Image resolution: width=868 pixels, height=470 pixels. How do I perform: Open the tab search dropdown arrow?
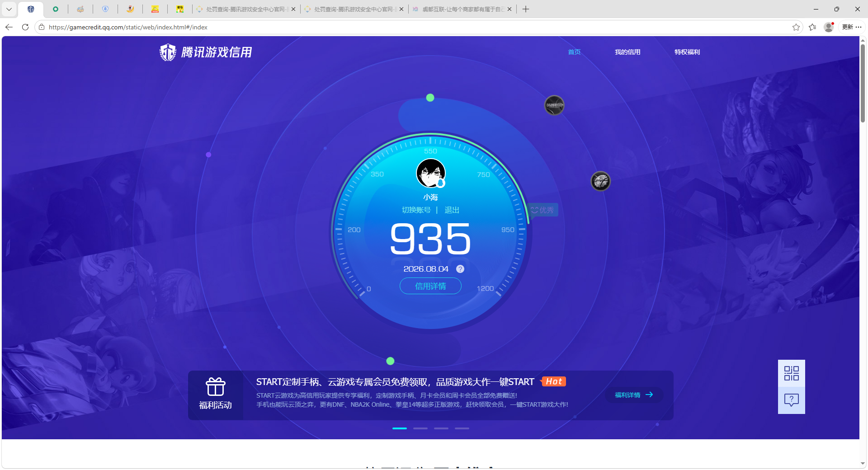(9, 9)
